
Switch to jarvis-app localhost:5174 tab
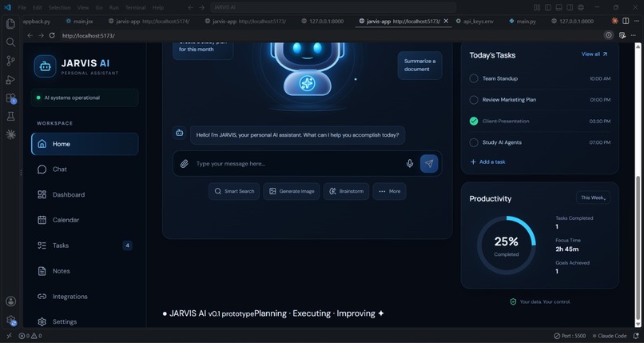pyautogui.click(x=149, y=22)
